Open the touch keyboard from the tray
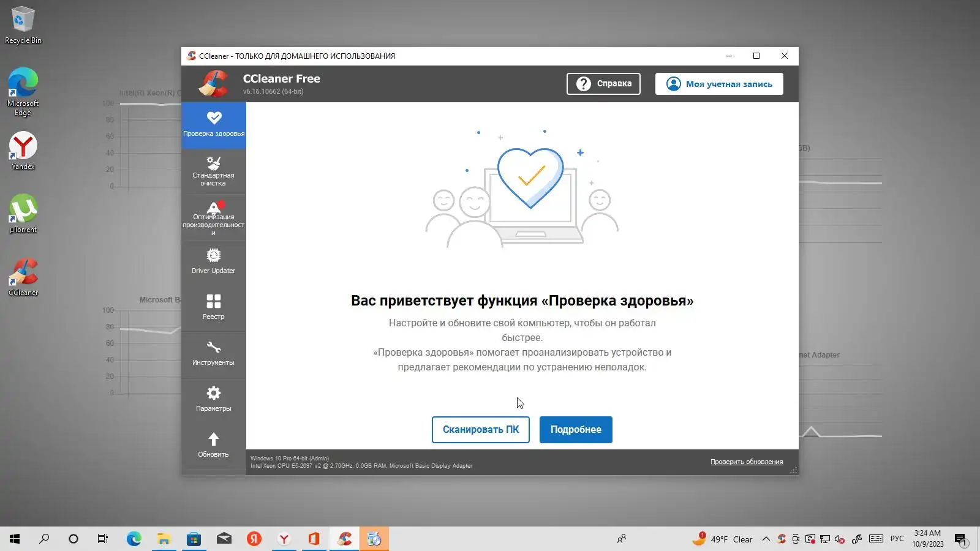This screenshot has height=551, width=980. click(x=876, y=539)
